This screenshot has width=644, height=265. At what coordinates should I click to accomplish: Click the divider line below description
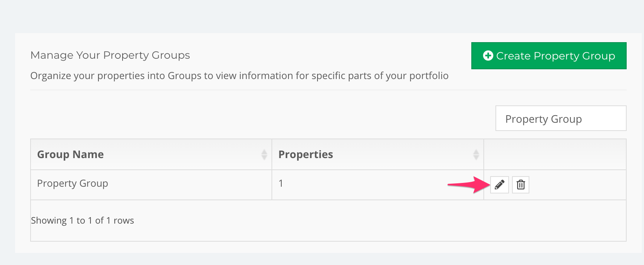328,90
